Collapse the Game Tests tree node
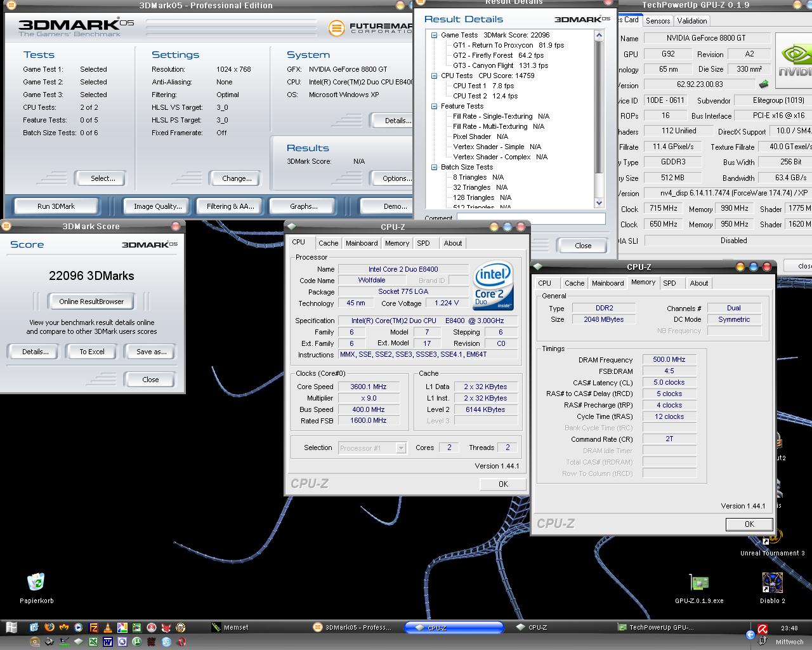Viewport: 812px width, 650px height. (x=435, y=35)
